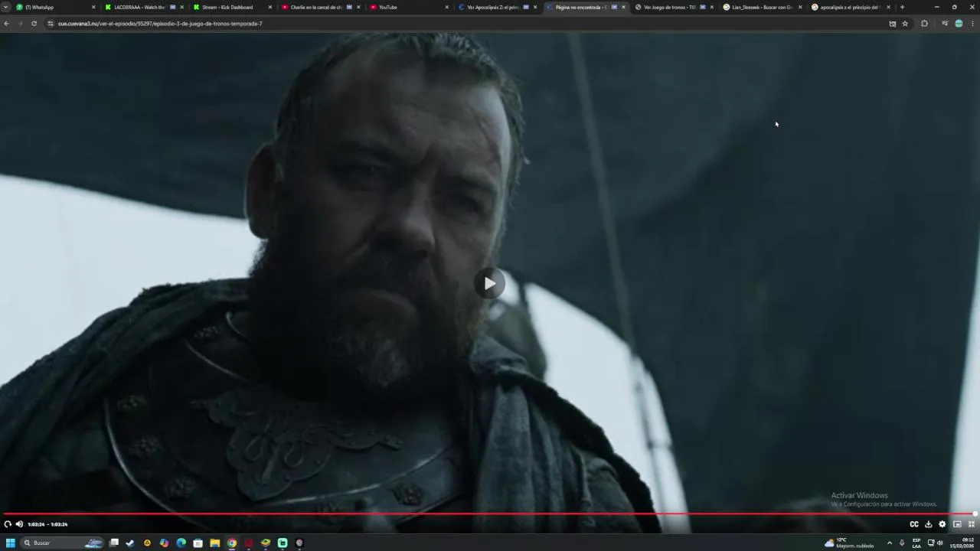Open the green Kick app in taskbar
The width and height of the screenshot is (980, 551).
pos(283,543)
